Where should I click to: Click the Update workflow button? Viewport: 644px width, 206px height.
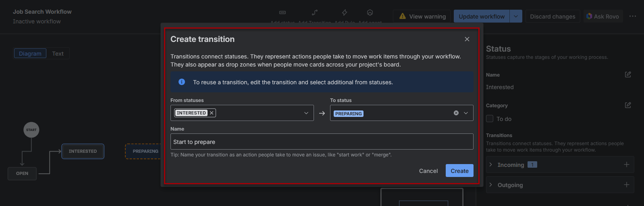point(482,17)
